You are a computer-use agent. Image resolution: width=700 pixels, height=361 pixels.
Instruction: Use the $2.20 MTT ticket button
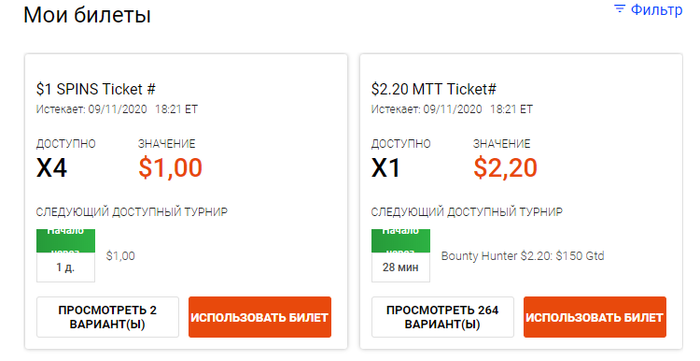click(x=595, y=317)
